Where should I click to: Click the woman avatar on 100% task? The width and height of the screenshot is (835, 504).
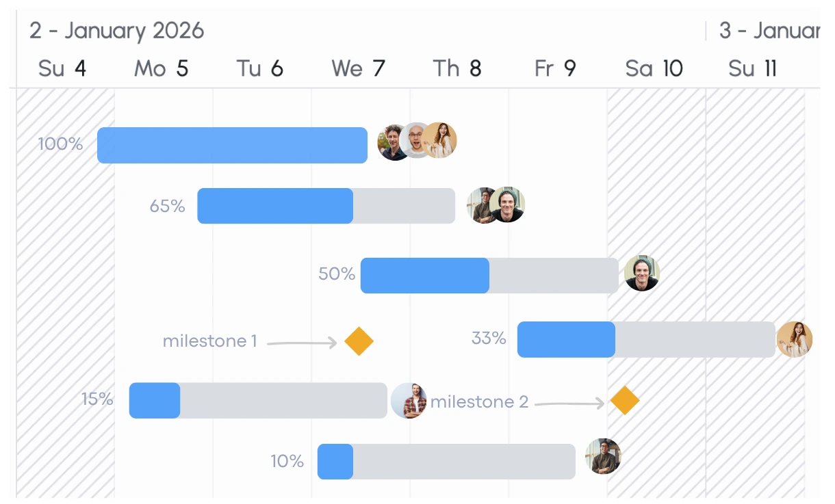[440, 140]
